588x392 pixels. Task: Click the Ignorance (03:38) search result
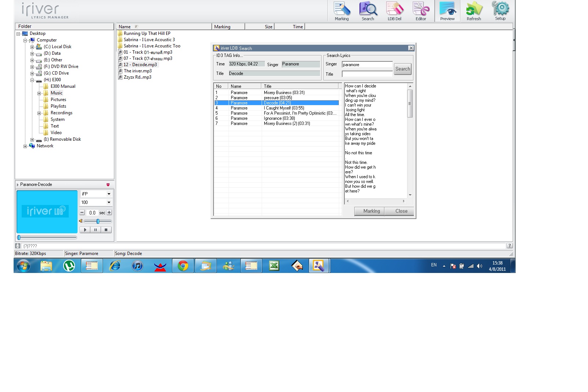tap(276, 118)
